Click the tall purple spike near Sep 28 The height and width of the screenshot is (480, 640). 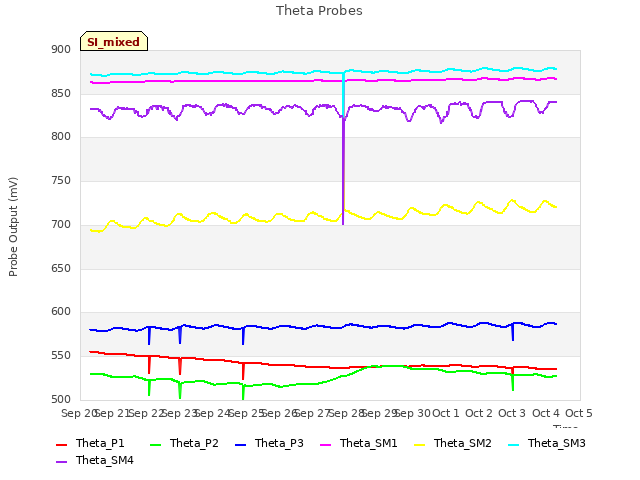343,171
